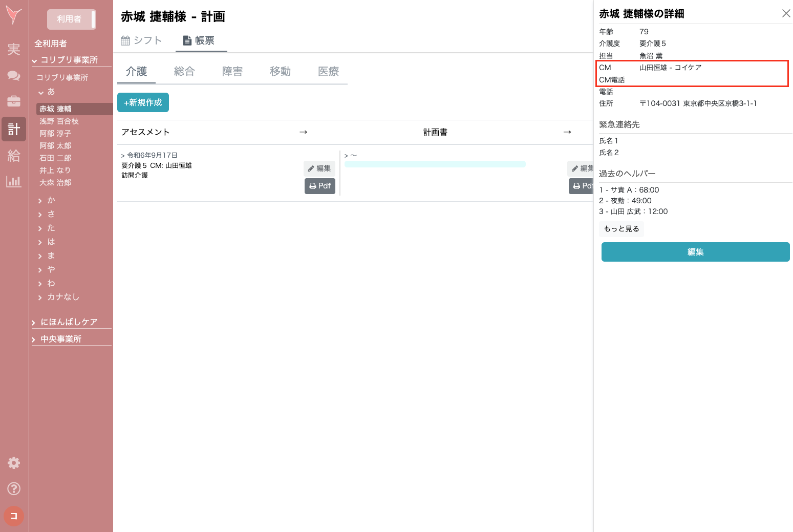
Task: Open the bar chart analytics icon
Action: click(x=14, y=181)
